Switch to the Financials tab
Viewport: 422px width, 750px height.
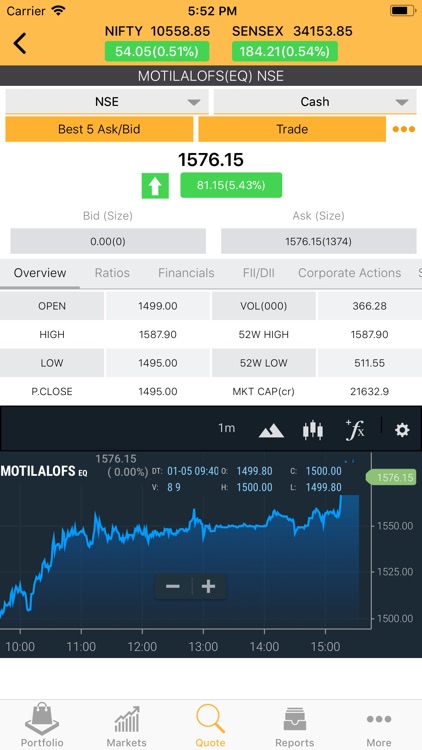[x=186, y=273]
